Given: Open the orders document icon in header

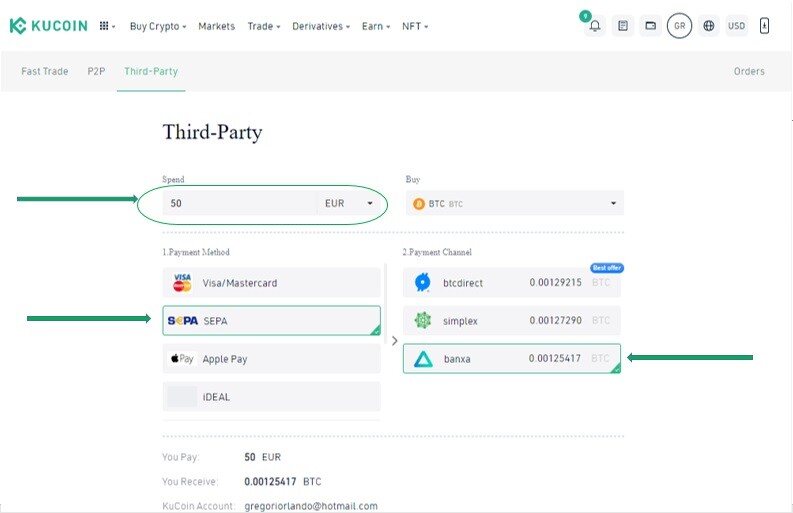Looking at the screenshot, I should 623,26.
